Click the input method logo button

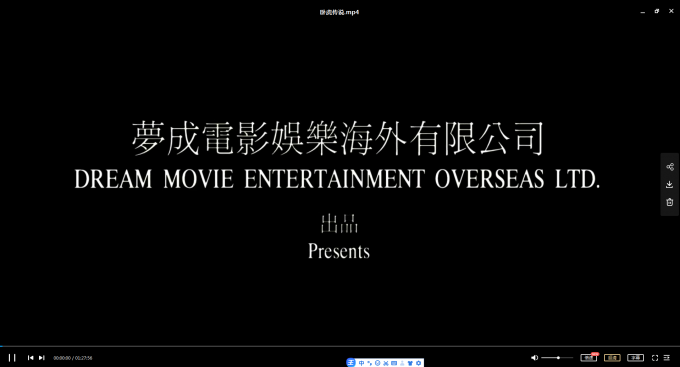351,363
